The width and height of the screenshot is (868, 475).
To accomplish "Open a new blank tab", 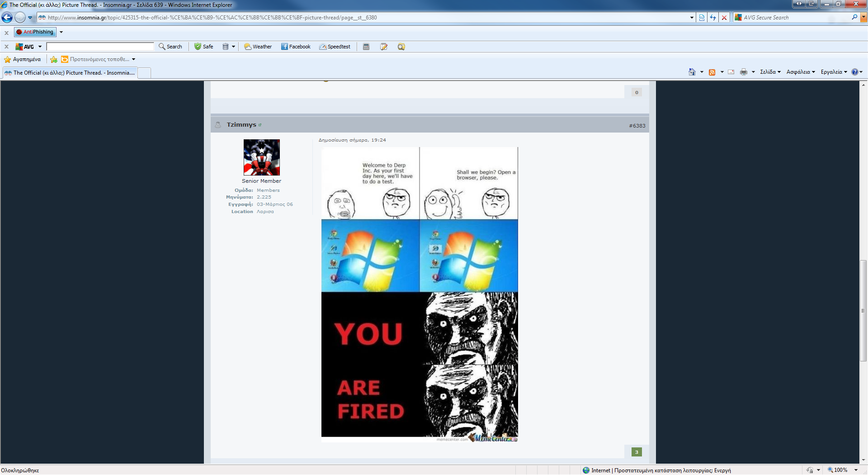I will [144, 73].
